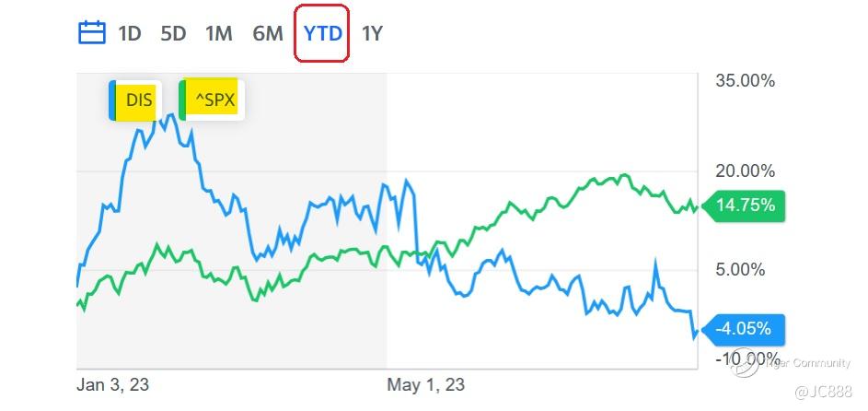Click the DIS ticker legend chip

point(135,100)
